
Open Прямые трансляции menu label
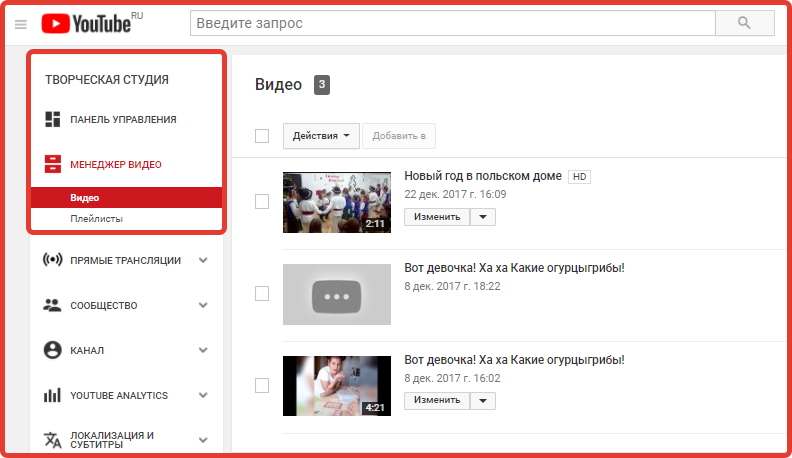(x=125, y=261)
